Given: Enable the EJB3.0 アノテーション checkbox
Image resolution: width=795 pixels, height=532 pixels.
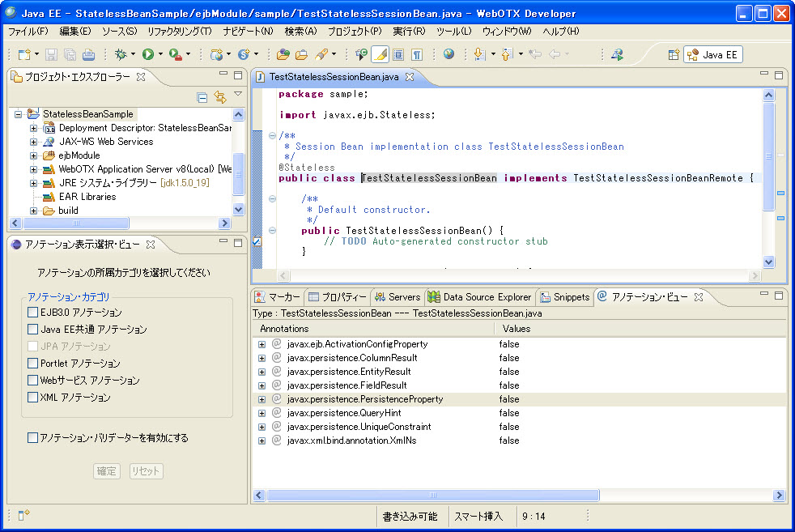Looking at the screenshot, I should [x=33, y=313].
